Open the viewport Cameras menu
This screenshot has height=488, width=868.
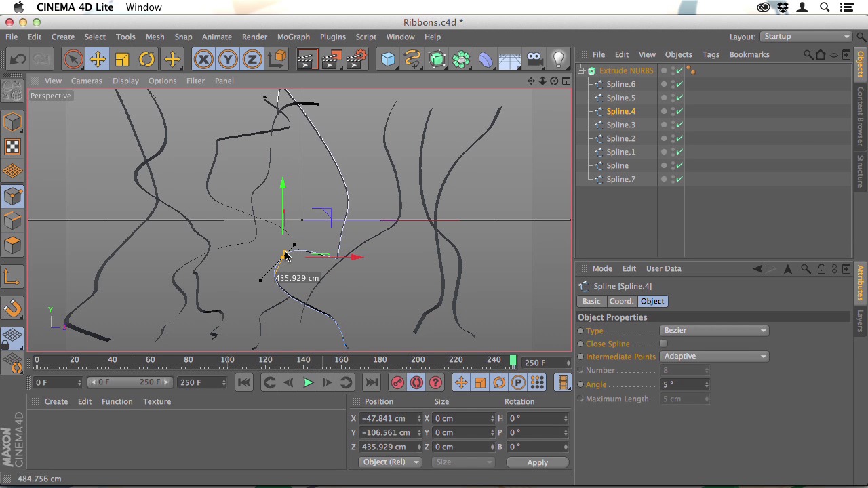point(86,81)
